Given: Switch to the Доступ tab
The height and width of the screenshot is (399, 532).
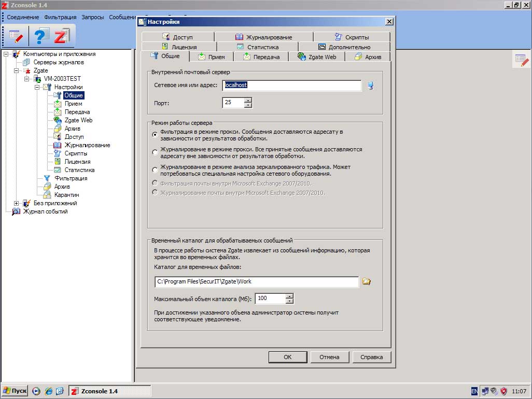Looking at the screenshot, I should point(178,37).
